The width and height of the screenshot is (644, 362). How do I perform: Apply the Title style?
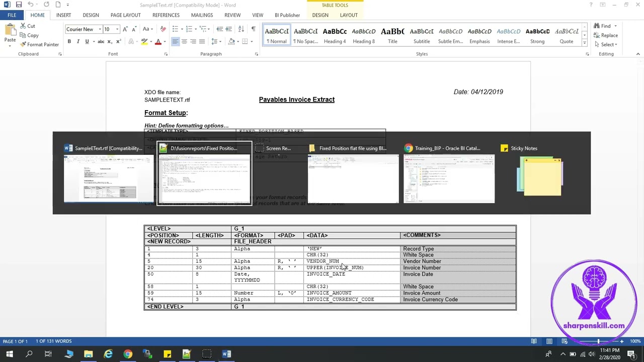[392, 35]
